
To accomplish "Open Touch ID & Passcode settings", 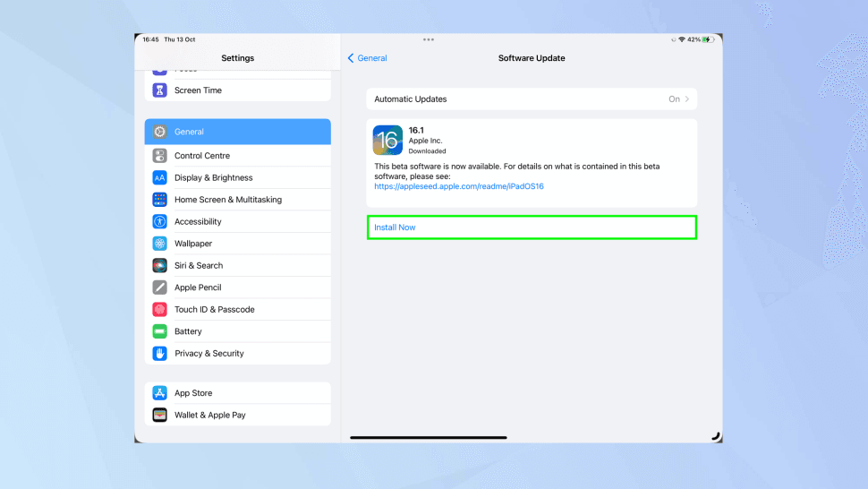I will click(237, 310).
